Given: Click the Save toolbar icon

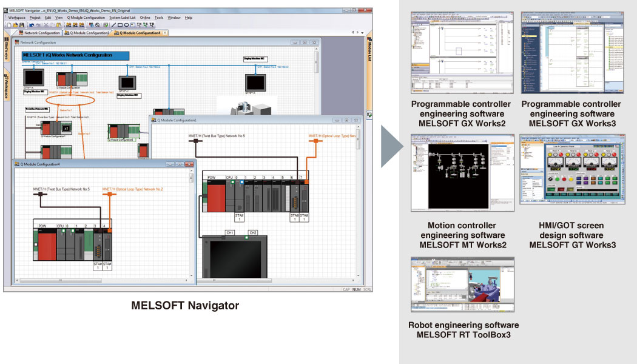Looking at the screenshot, I should tap(22, 25).
